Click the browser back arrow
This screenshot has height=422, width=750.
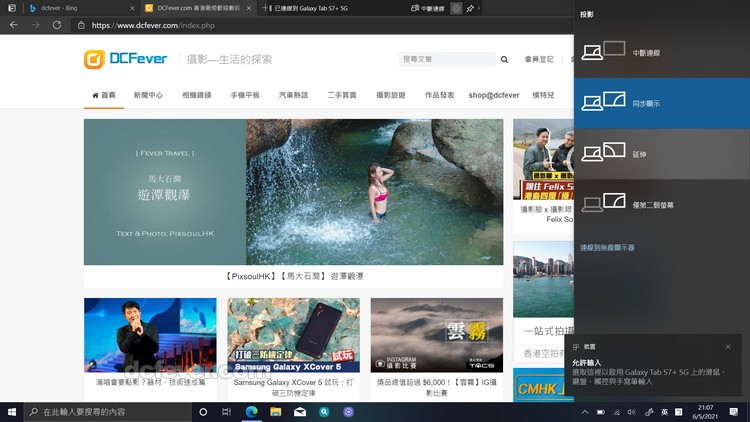click(x=13, y=24)
